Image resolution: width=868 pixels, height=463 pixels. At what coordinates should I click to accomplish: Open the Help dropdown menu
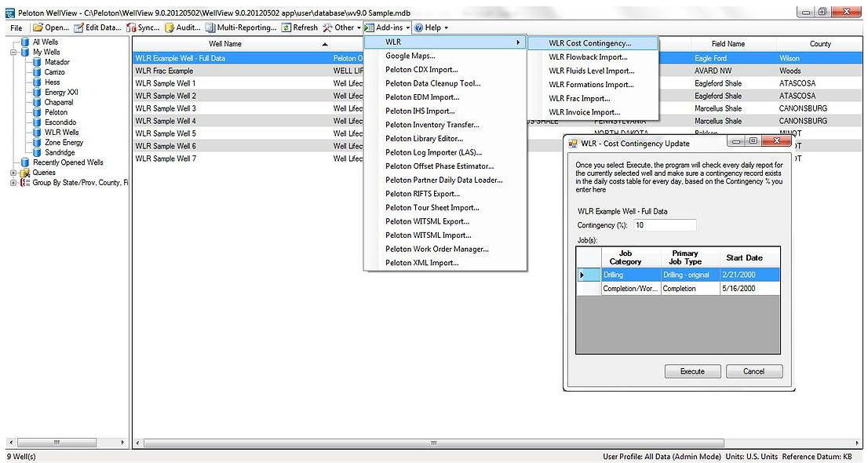(x=431, y=27)
